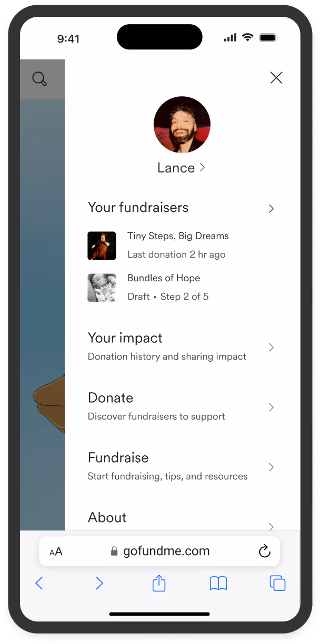Screen dimensions: 320x644
Task: Expand the Your impact chevron
Action: 272,347
